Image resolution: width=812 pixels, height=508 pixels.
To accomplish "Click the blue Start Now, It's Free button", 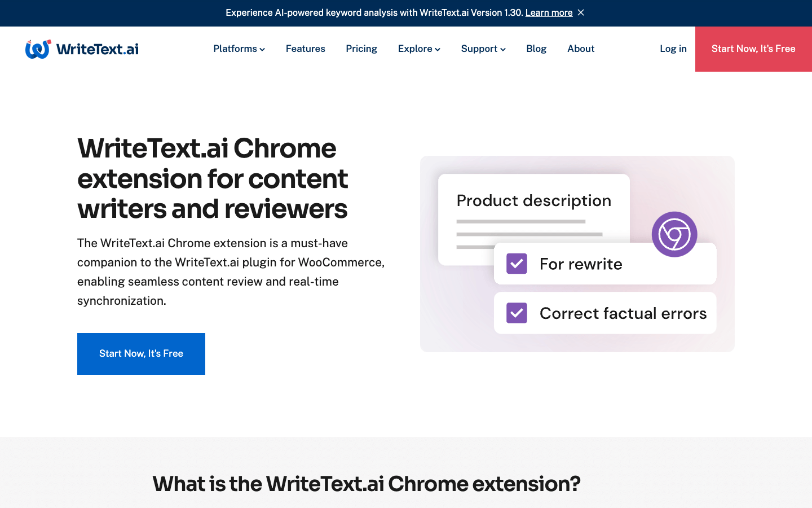I will coord(141,354).
